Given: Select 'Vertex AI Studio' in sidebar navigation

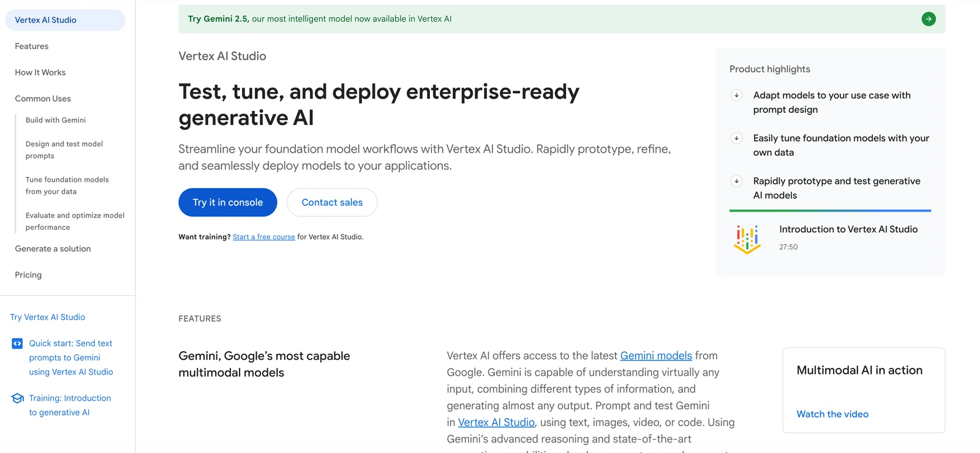Looking at the screenshot, I should coord(46,20).
